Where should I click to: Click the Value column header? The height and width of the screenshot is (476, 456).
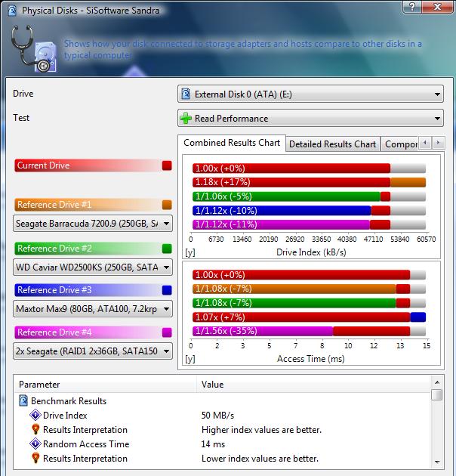313,385
